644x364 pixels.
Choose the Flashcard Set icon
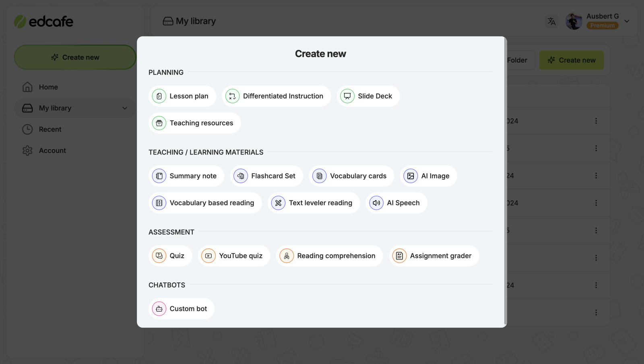click(x=241, y=176)
